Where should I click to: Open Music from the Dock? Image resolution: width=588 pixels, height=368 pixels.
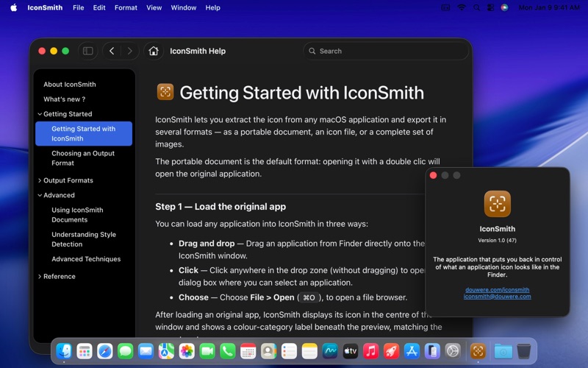(371, 351)
